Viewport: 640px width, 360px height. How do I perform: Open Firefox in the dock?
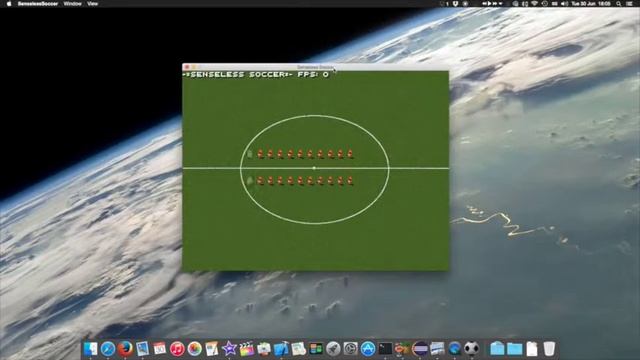[125, 349]
